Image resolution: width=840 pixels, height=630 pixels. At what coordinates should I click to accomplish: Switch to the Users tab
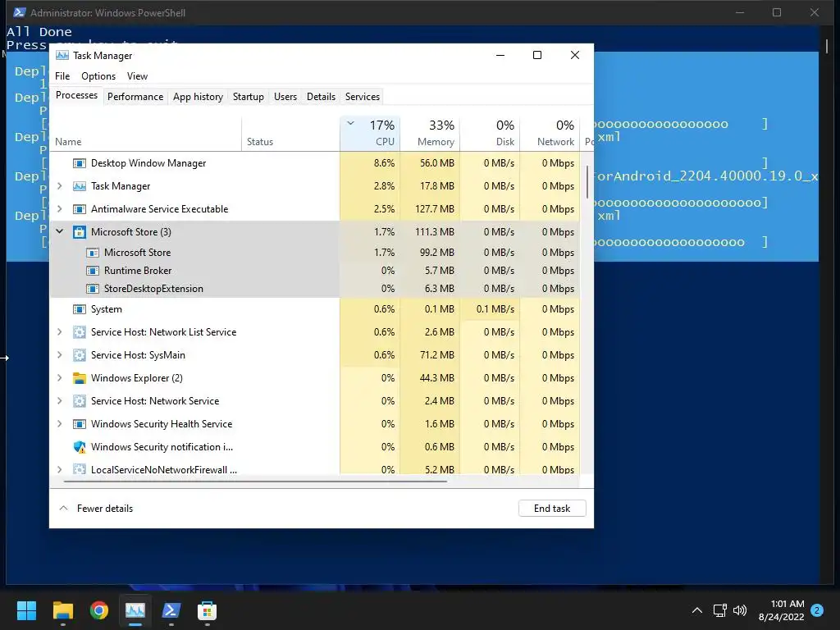click(285, 97)
